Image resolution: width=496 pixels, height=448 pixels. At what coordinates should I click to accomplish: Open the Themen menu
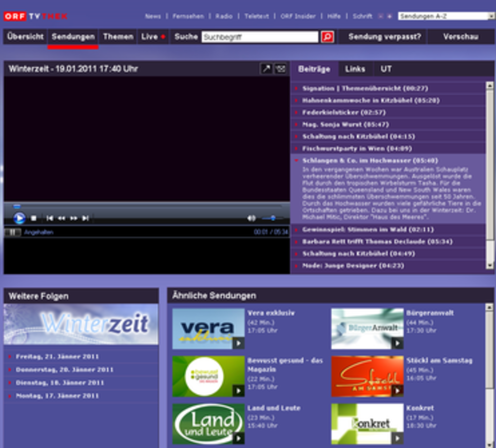tap(118, 37)
